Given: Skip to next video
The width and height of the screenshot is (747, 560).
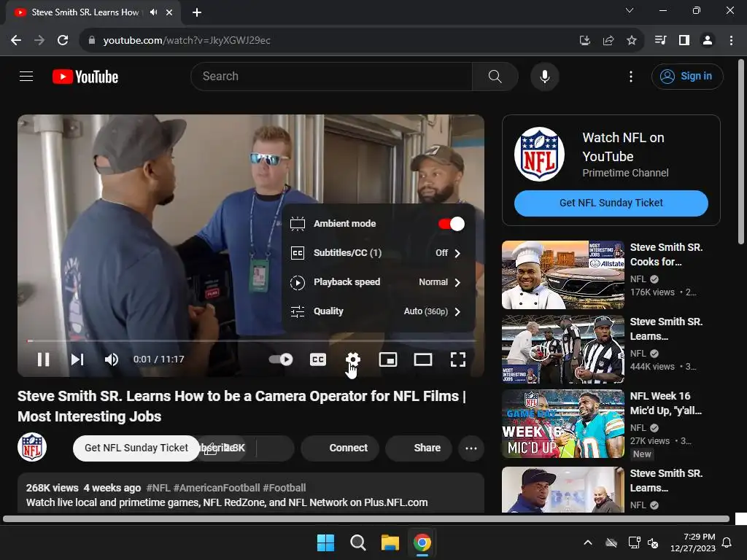Looking at the screenshot, I should tap(77, 359).
